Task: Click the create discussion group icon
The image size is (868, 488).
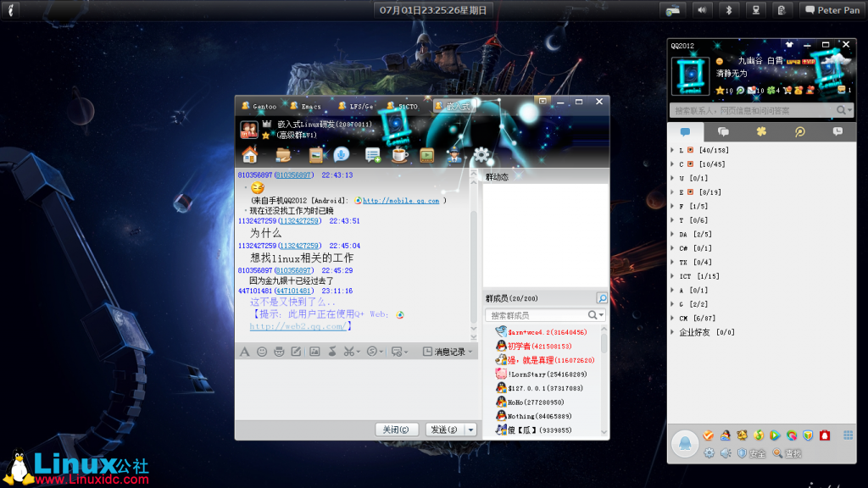Action: pyautogui.click(x=373, y=156)
